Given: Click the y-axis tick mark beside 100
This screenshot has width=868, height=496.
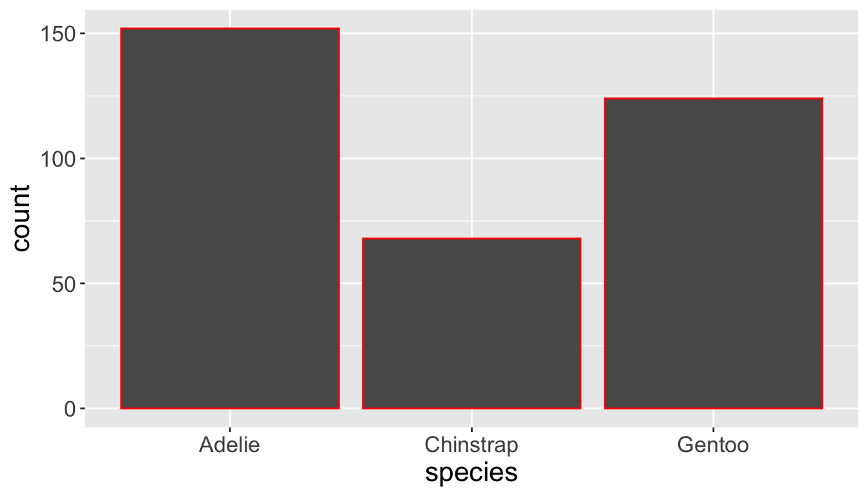Looking at the screenshot, I should (82, 159).
